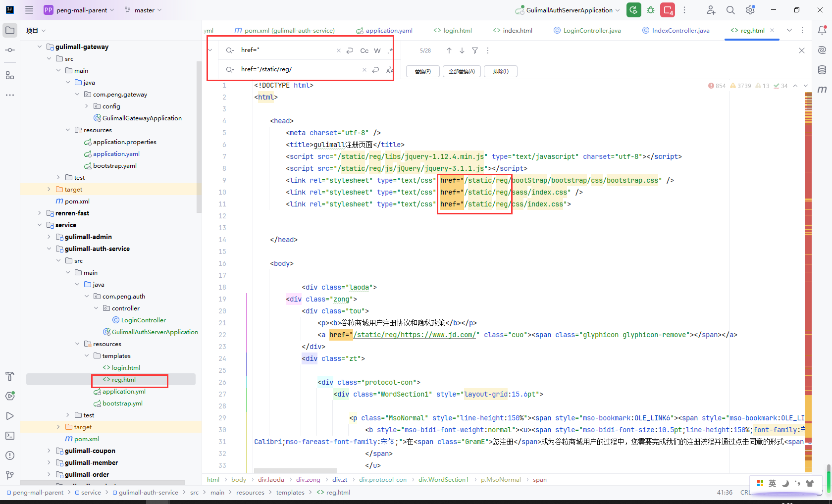Open the Run tool window play icon

pos(10,416)
